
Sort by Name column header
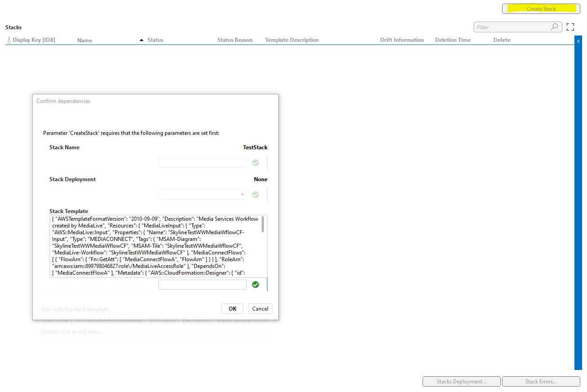point(84,40)
